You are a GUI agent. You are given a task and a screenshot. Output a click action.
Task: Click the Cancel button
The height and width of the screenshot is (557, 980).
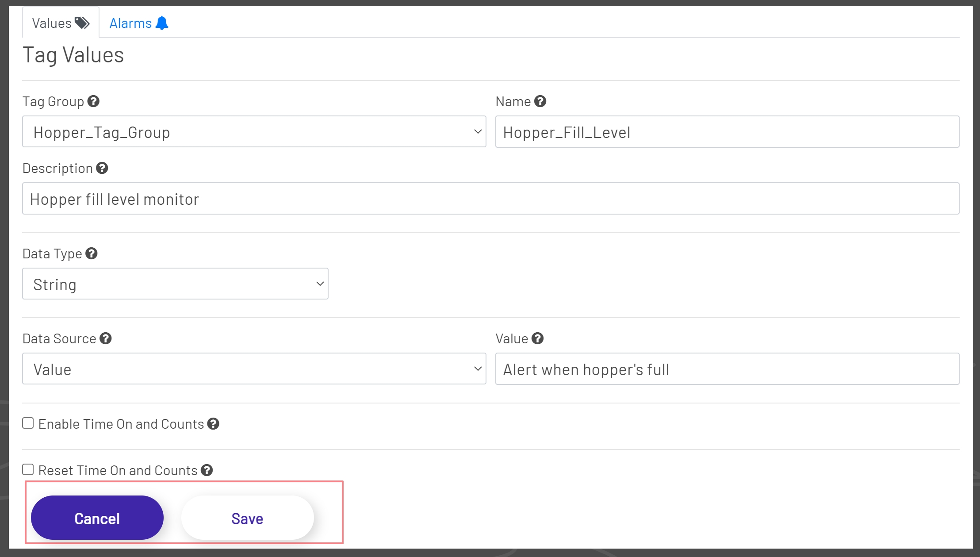coord(97,518)
